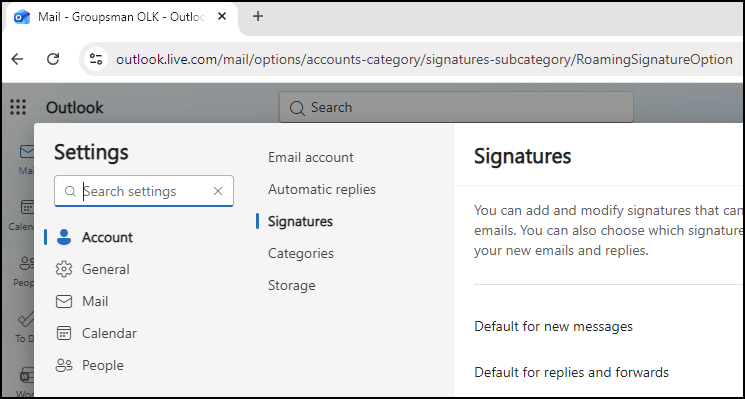Click the magnifier icon in Outlook Search
The height and width of the screenshot is (399, 745).
click(x=297, y=108)
